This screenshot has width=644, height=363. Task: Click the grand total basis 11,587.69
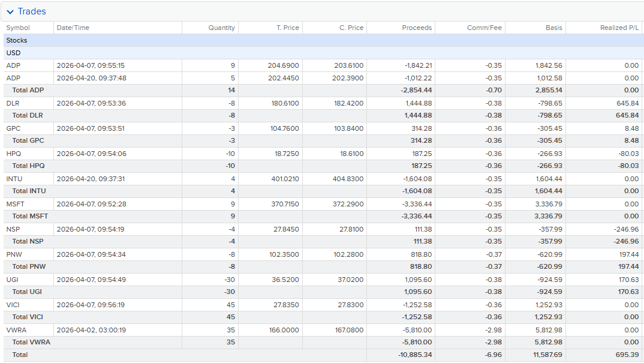click(x=547, y=355)
